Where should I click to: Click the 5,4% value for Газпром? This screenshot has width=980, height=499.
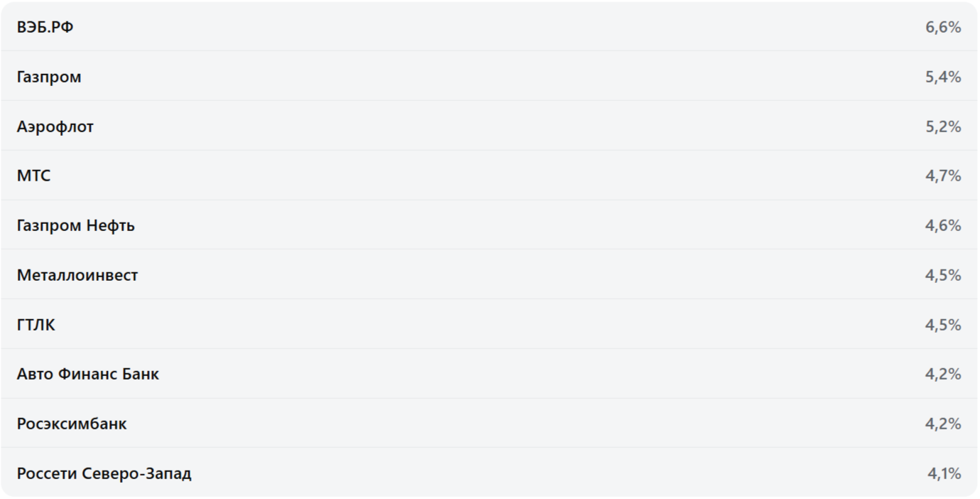(943, 77)
